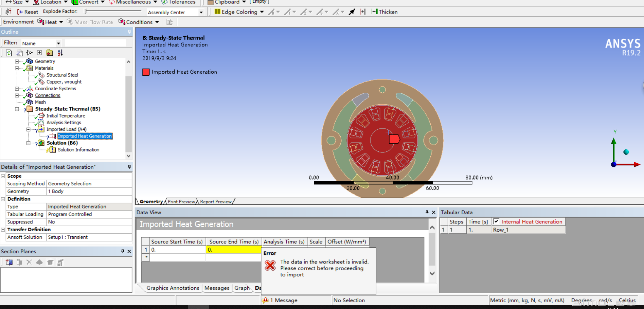The width and height of the screenshot is (644, 309).
Task: Close the Data View panel
Action: [x=433, y=212]
